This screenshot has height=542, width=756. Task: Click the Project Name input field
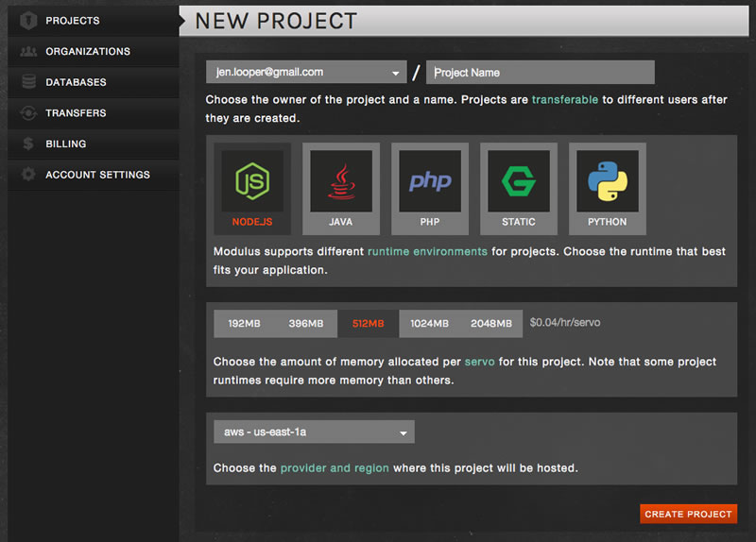[x=541, y=73]
